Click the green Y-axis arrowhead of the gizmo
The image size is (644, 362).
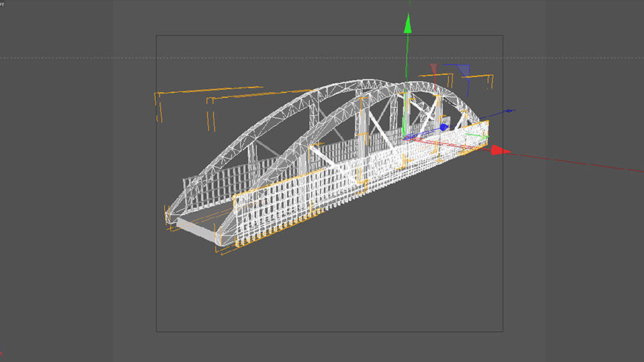[406, 24]
